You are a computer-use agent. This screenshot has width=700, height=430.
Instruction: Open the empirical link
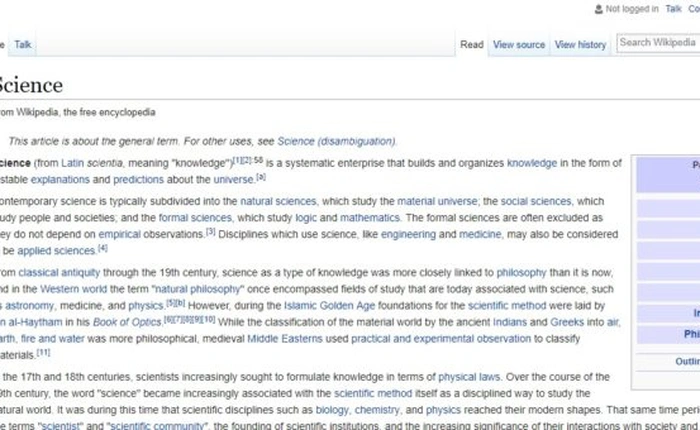pyautogui.click(x=120, y=235)
